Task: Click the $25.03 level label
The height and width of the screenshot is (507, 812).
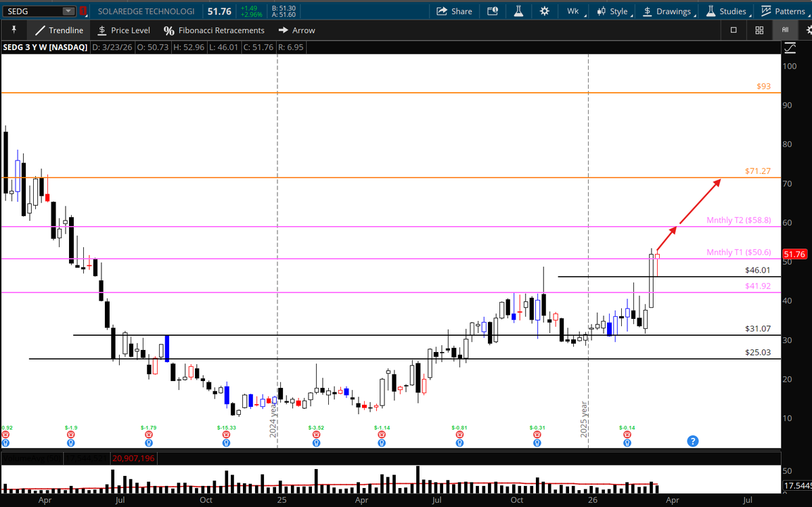Action: [758, 352]
